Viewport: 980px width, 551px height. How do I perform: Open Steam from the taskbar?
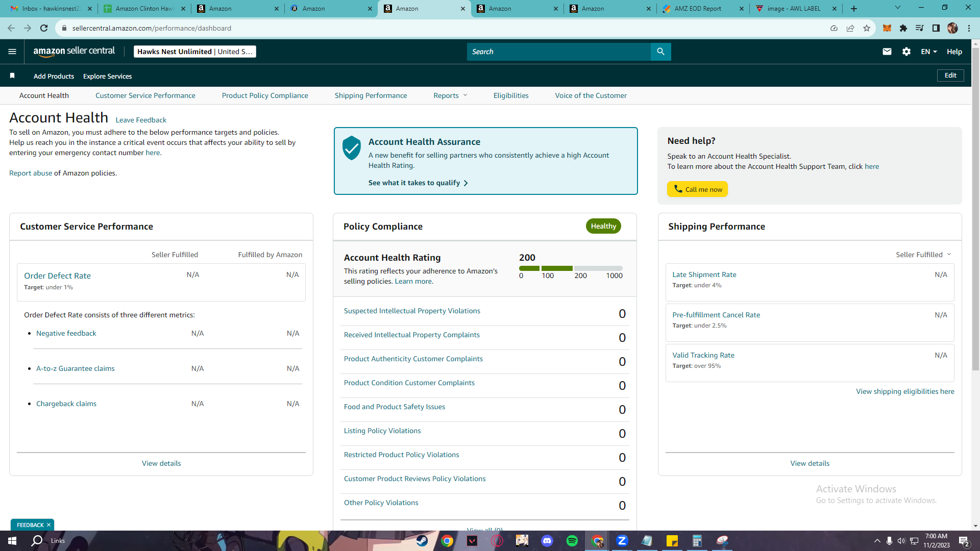click(x=422, y=541)
